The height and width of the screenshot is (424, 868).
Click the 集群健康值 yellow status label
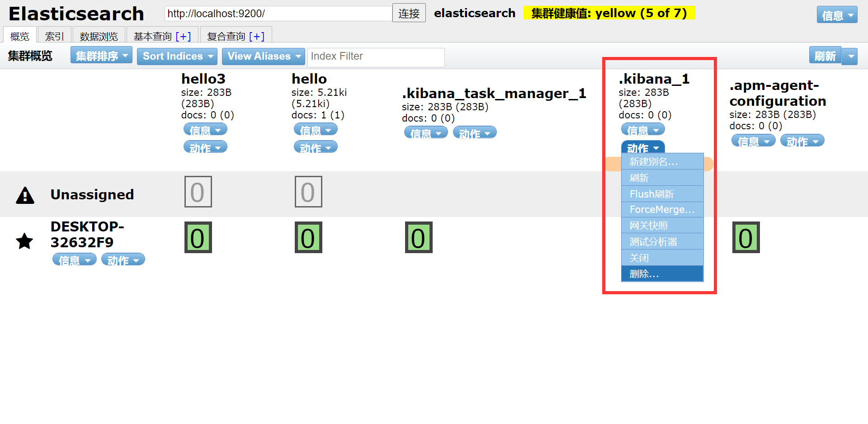[x=609, y=13]
